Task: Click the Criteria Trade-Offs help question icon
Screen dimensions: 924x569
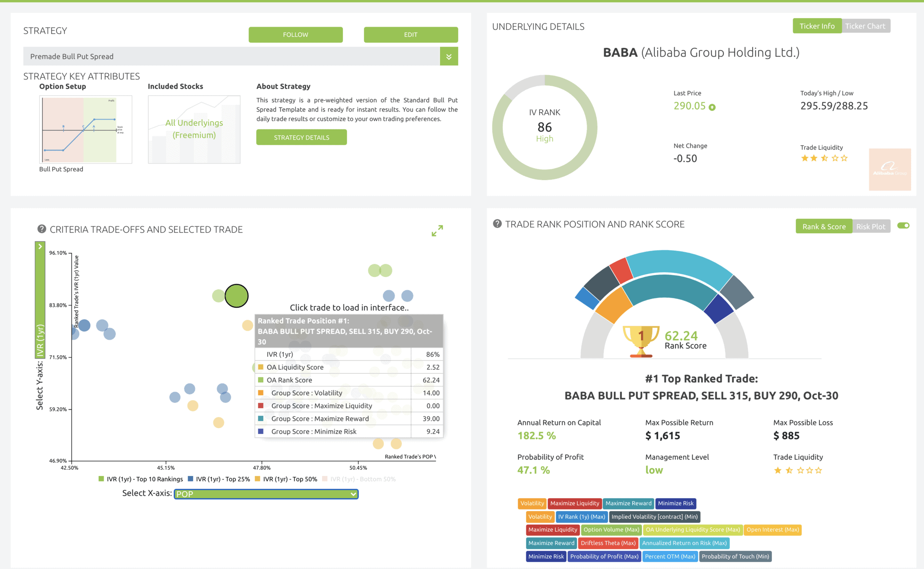Action: point(41,229)
